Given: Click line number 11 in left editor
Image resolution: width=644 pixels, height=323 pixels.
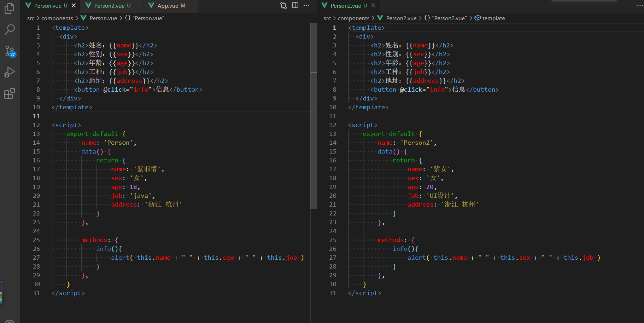Looking at the screenshot, I should [36, 116].
